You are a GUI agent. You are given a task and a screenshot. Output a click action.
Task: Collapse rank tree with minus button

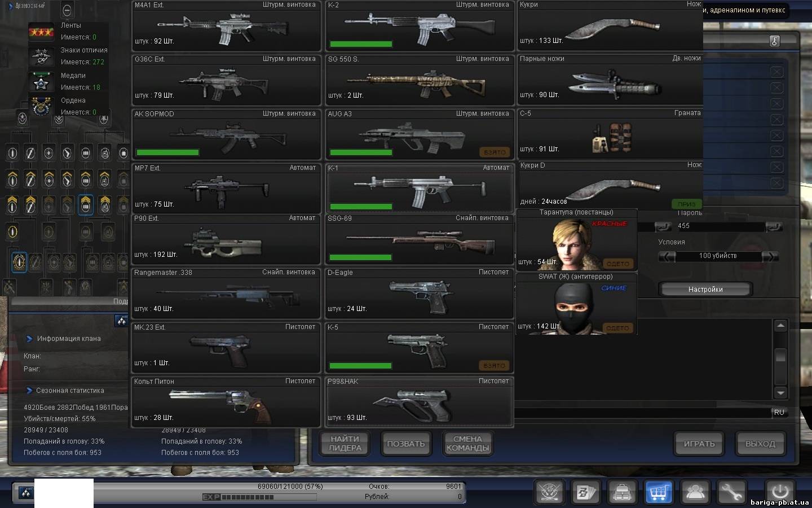click(x=67, y=11)
